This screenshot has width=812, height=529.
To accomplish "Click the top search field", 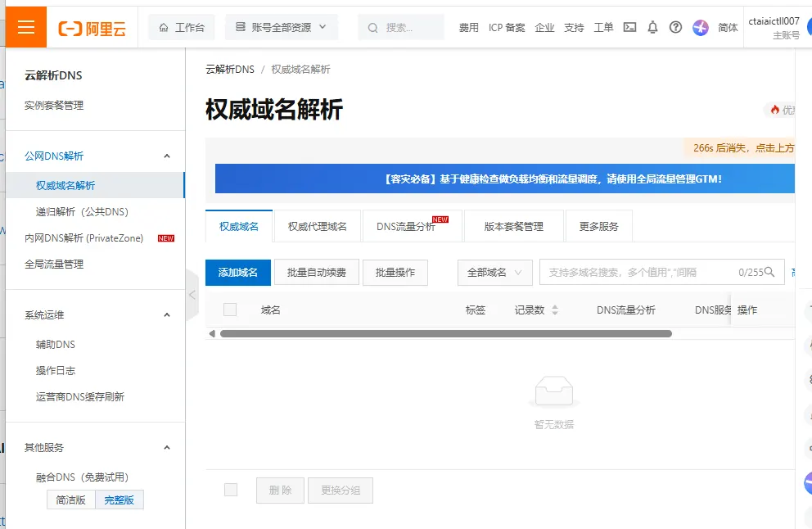I will (x=401, y=28).
